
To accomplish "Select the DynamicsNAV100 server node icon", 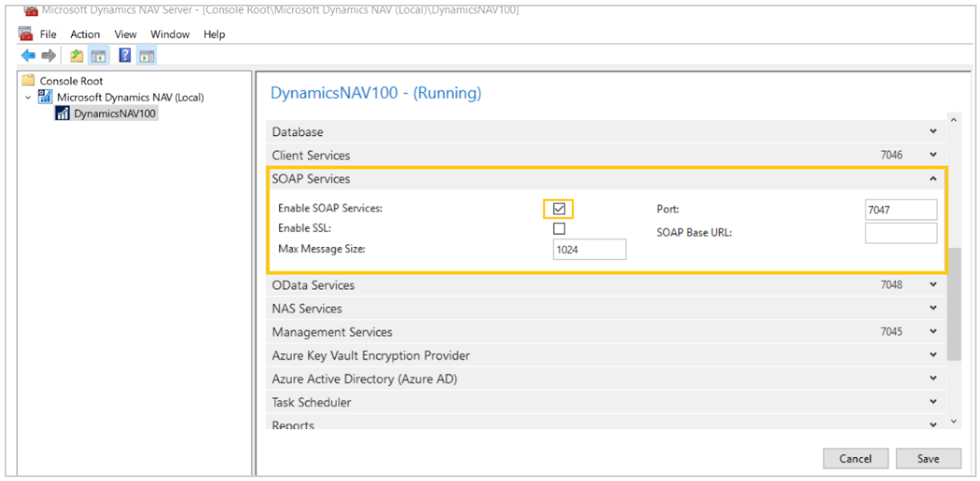I will click(x=62, y=113).
